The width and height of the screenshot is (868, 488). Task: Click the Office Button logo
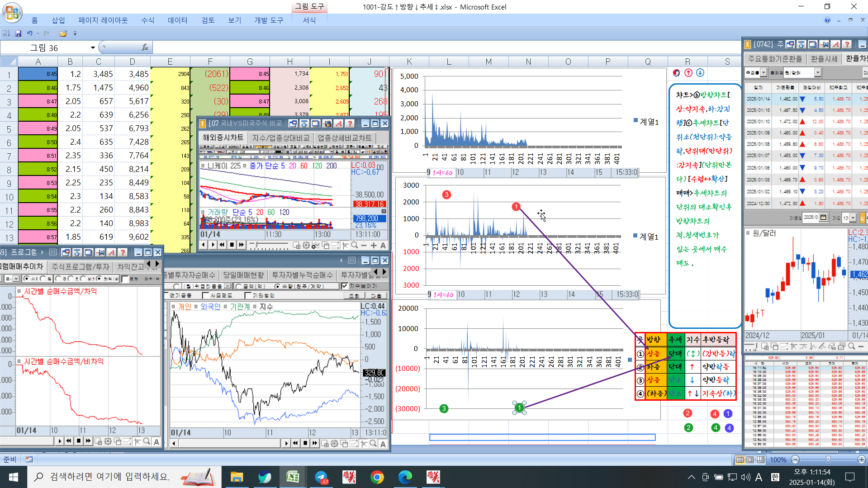coord(12,12)
